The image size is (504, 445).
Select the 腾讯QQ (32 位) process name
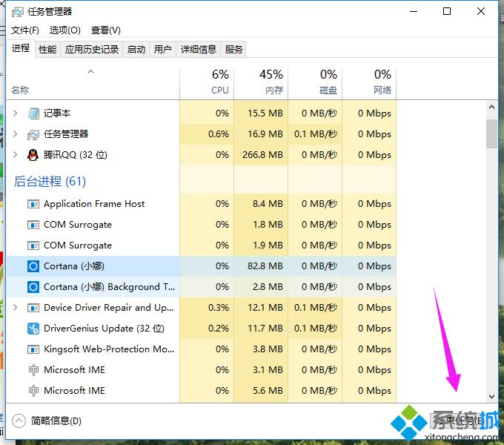tap(75, 155)
